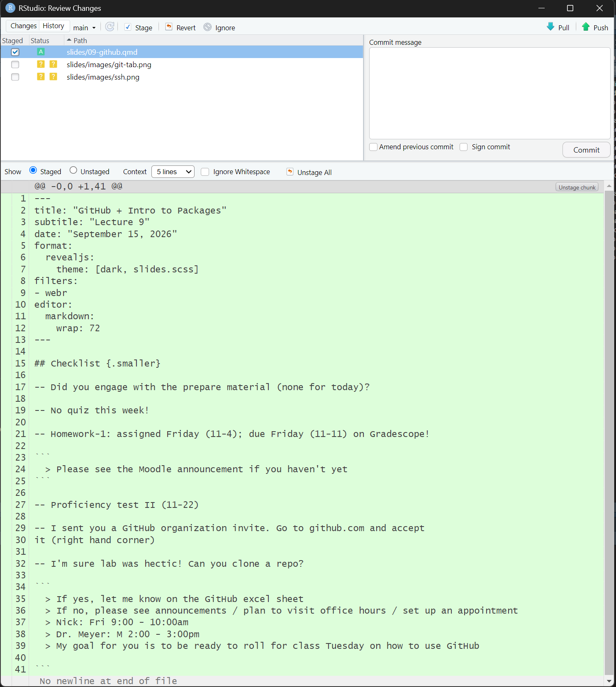Viewport: 616px width, 687px height.
Task: Pull changes using the blue arrow button
Action: pyautogui.click(x=558, y=27)
